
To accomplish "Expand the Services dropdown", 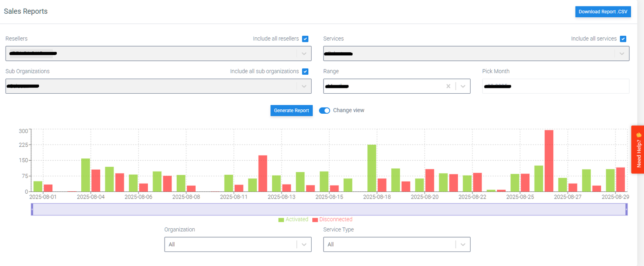I will tap(621, 53).
